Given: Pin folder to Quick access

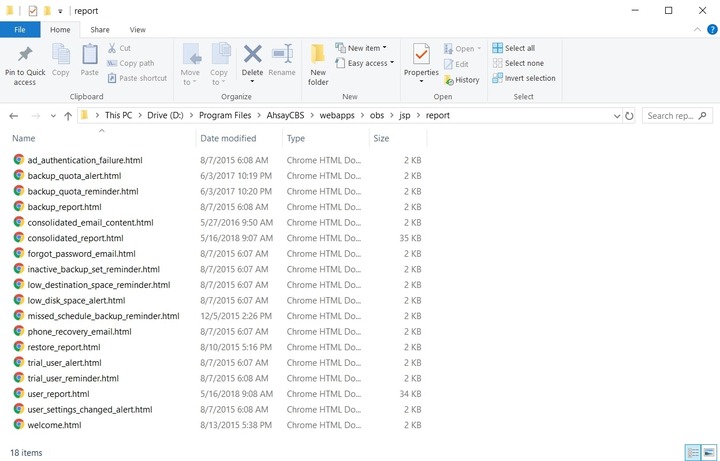Looking at the screenshot, I should point(25,65).
